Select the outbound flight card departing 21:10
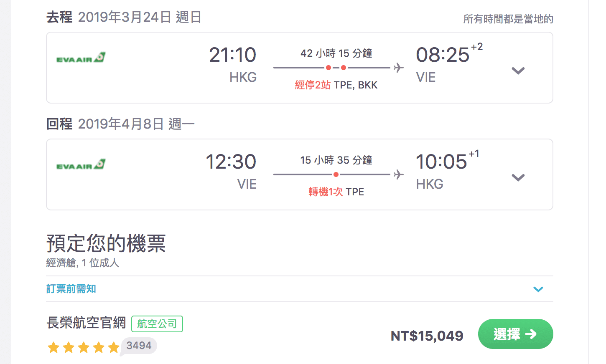 point(300,68)
